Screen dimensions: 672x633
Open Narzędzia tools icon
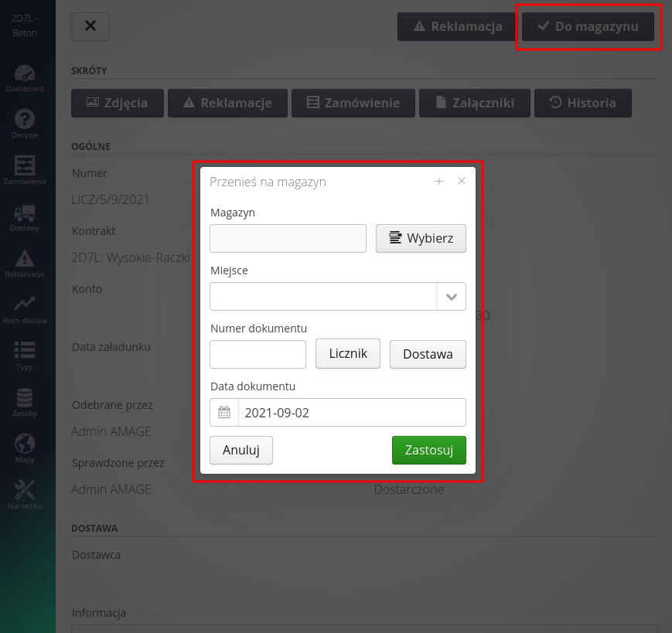coord(25,492)
